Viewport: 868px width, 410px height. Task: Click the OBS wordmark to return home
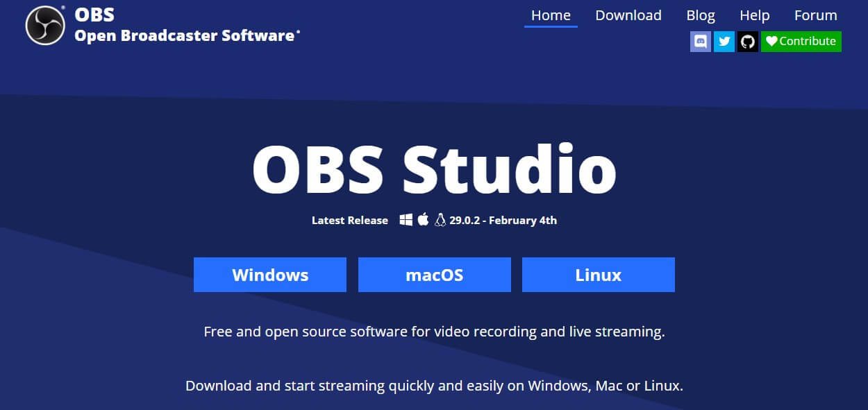(94, 14)
